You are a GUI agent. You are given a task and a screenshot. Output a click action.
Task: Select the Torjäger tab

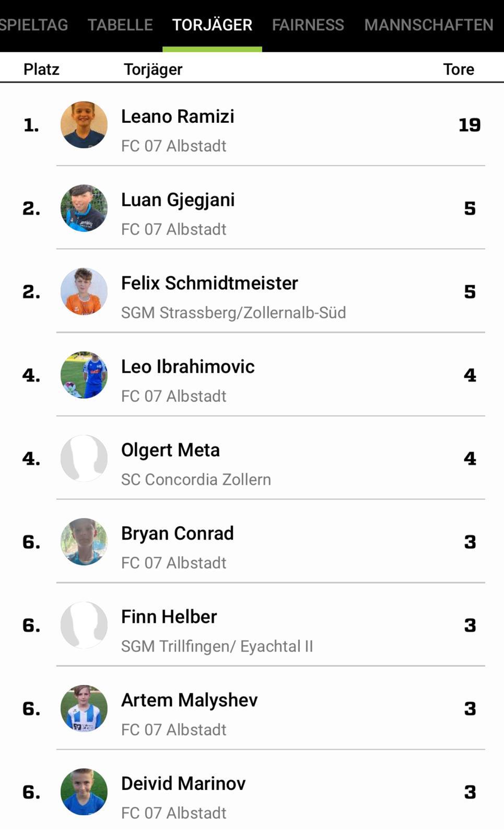click(212, 25)
